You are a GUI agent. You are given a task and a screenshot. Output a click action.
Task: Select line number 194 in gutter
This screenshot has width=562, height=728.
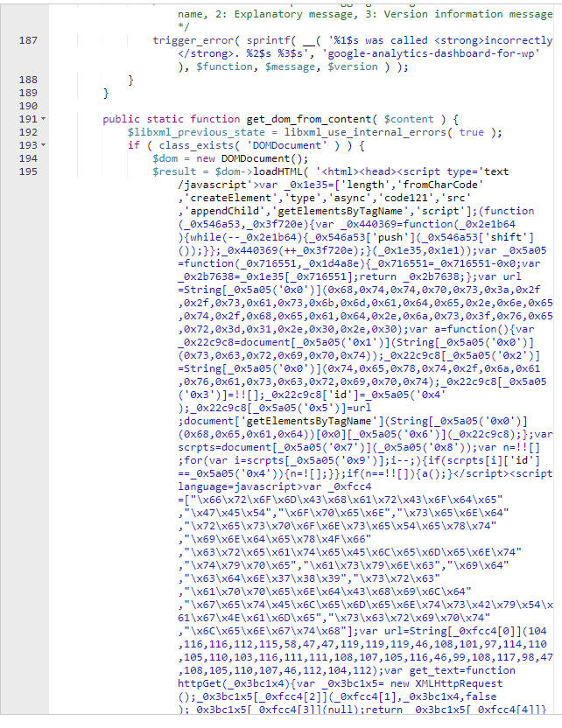[x=28, y=158]
